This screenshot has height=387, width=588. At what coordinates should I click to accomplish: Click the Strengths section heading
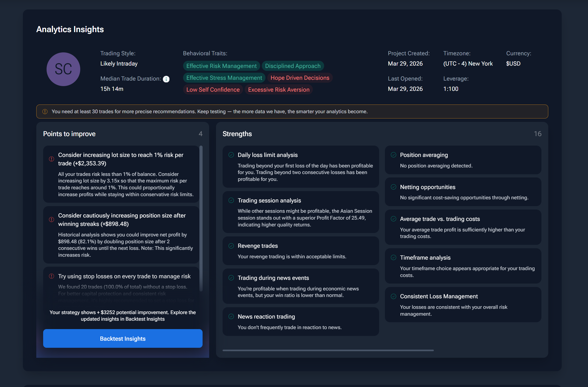[x=237, y=134]
